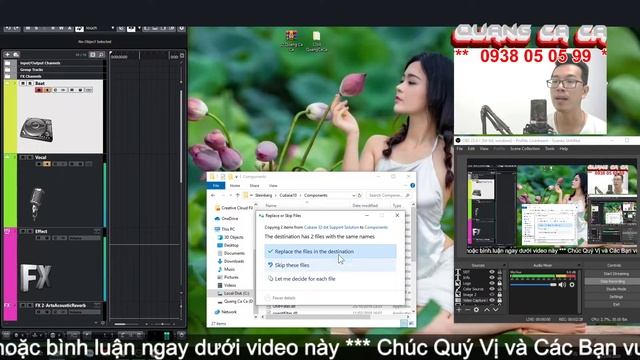This screenshot has height=360, width=640.
Task: Adjust the OBS Mic/Aux volume slider
Action: (x=534, y=284)
